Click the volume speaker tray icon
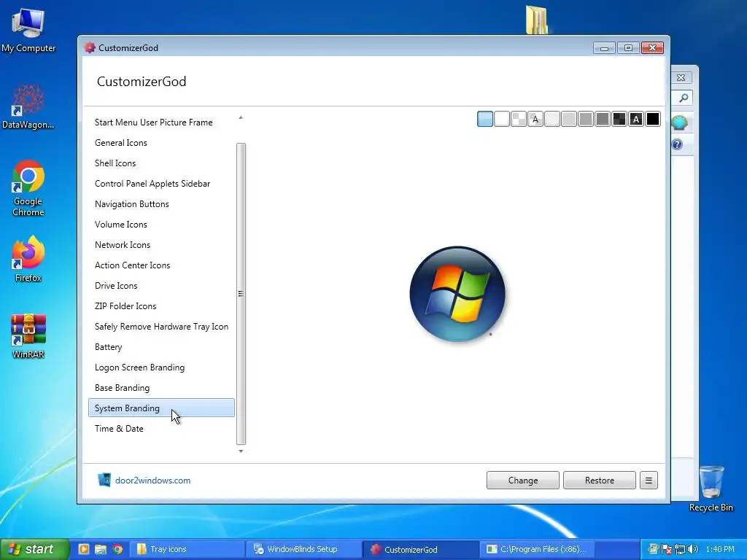This screenshot has height=560, width=747. tap(693, 549)
